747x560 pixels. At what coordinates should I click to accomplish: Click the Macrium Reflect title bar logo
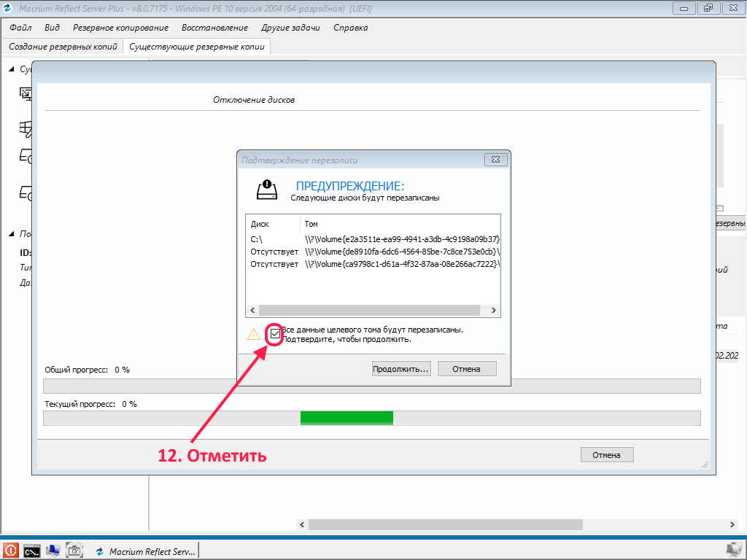coord(7,8)
